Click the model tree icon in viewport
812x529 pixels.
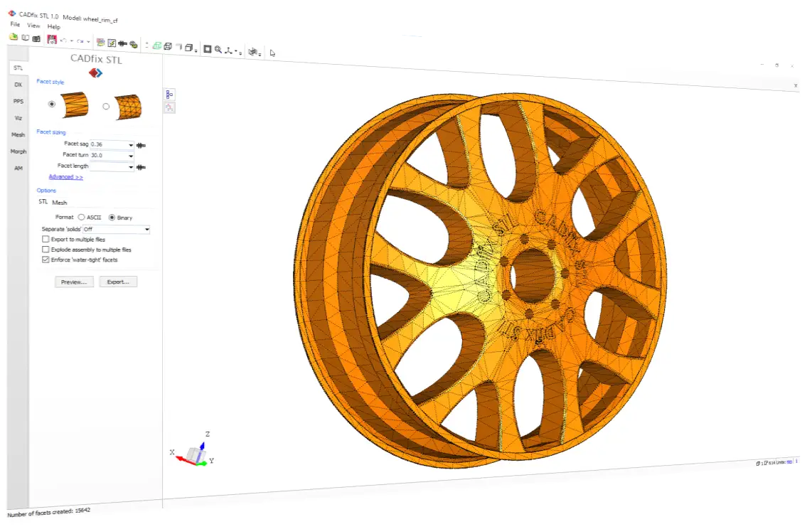coord(169,94)
